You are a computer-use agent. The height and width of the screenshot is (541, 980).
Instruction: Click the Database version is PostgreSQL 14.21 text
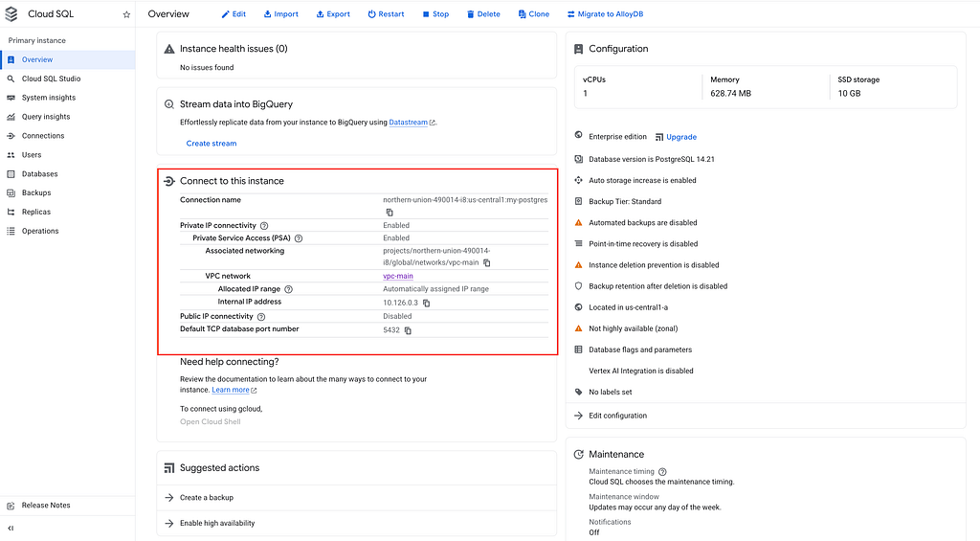651,160
